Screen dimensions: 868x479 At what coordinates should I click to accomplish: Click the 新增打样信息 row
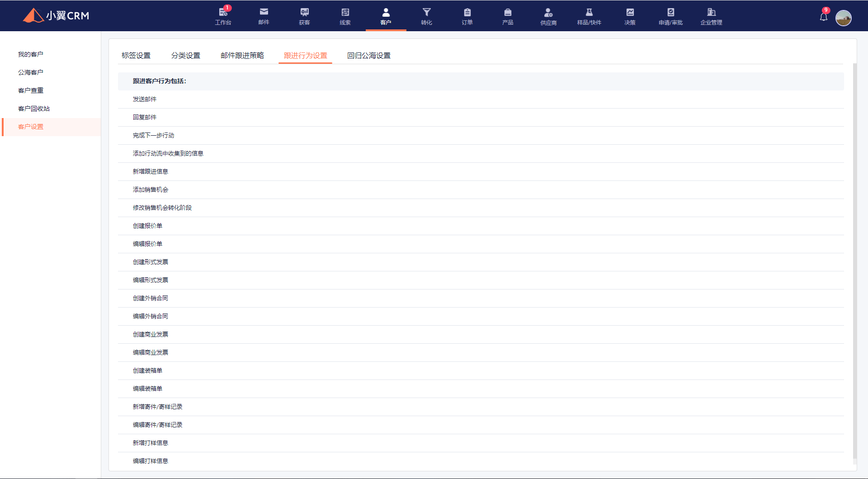481,443
